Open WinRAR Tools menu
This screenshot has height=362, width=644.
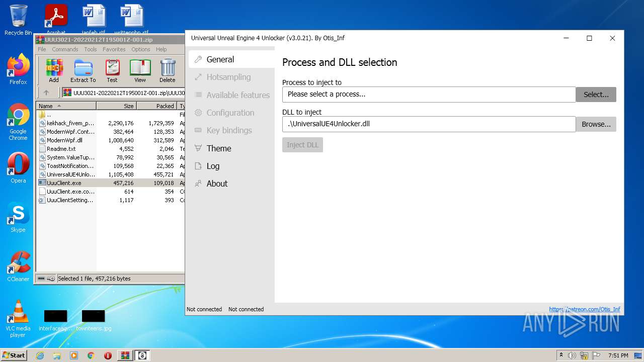pos(91,49)
